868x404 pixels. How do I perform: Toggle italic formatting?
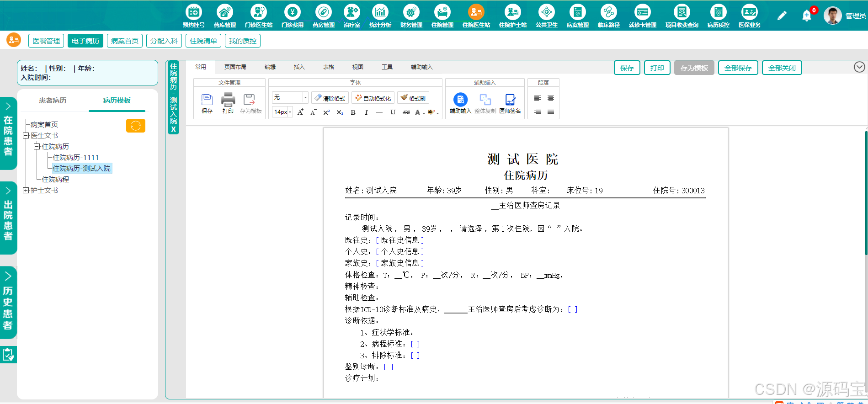[x=366, y=112]
